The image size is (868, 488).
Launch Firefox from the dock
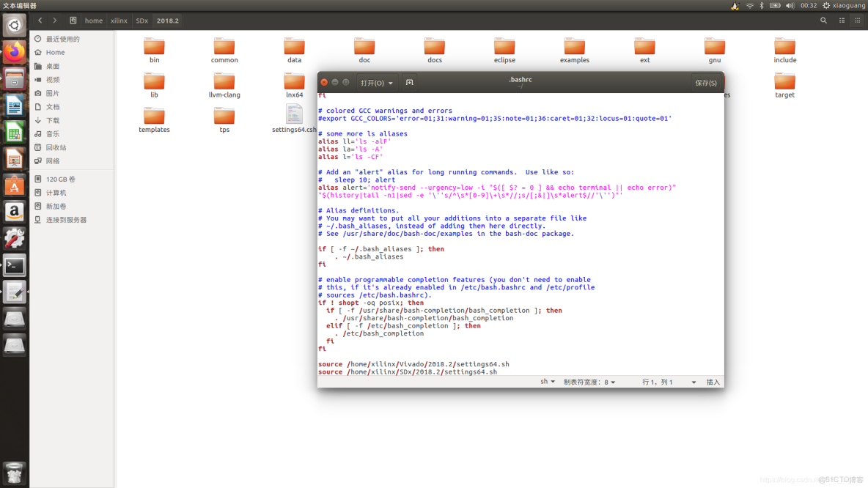14,52
